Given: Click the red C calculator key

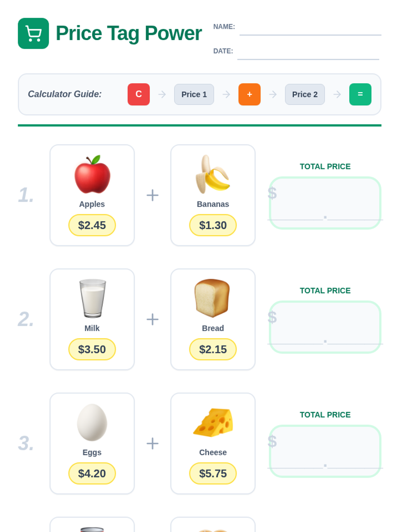Looking at the screenshot, I should click(139, 94).
